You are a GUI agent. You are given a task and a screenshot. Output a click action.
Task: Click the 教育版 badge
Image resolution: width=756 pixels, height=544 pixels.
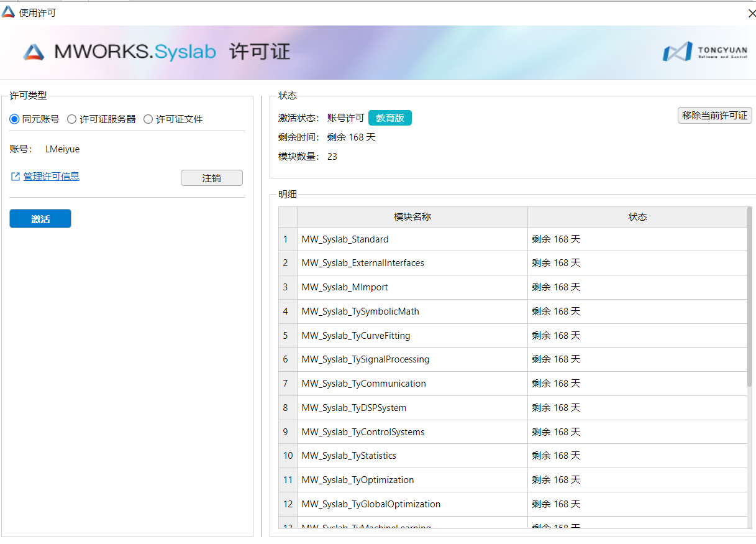(390, 118)
